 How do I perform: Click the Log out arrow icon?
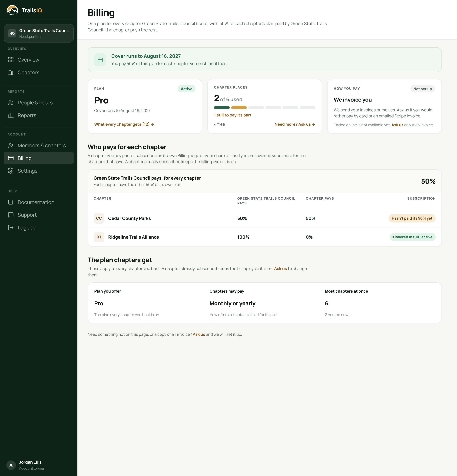pyautogui.click(x=11, y=228)
